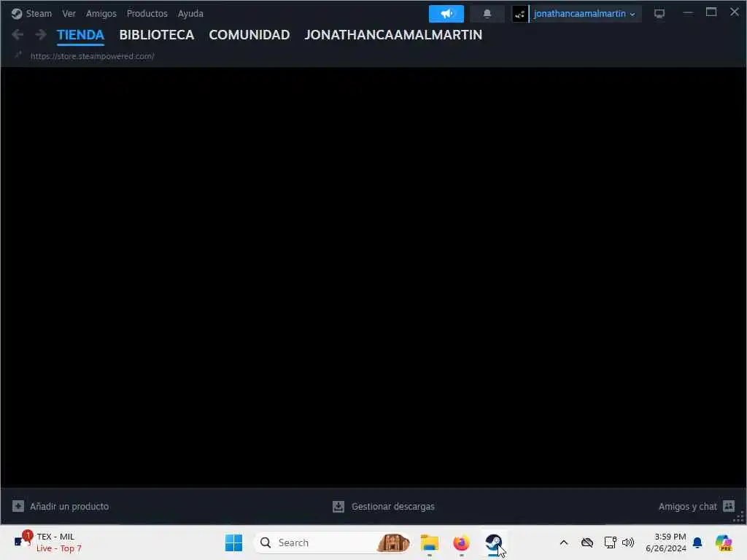
Task: Click the Steam logo icon in the menu bar
Action: pyautogui.click(x=17, y=13)
